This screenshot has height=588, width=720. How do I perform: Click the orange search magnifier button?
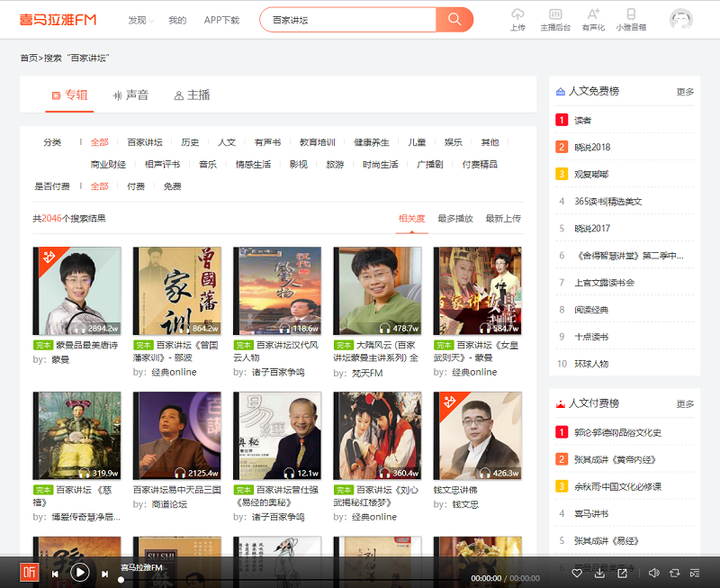[454, 19]
